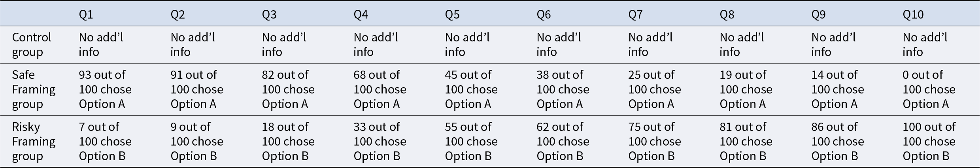This screenshot has height=168, width=980.
Task: Click the 68 out of 100 Option A cell
Action: pos(380,89)
